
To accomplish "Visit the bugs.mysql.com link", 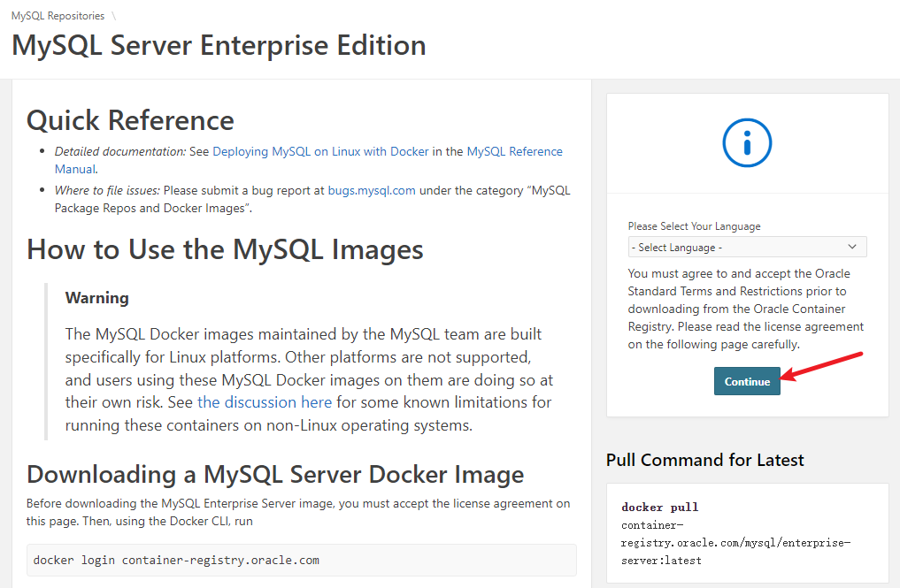I will [x=372, y=190].
